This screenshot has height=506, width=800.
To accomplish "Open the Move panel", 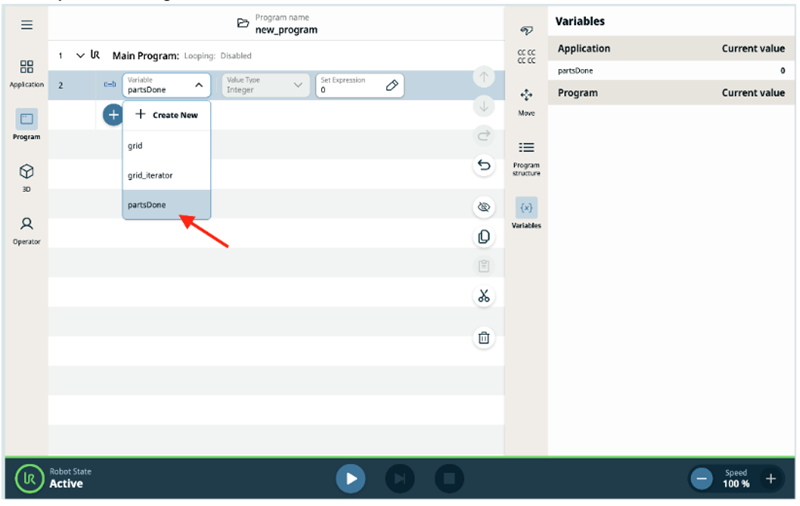I will [x=526, y=101].
